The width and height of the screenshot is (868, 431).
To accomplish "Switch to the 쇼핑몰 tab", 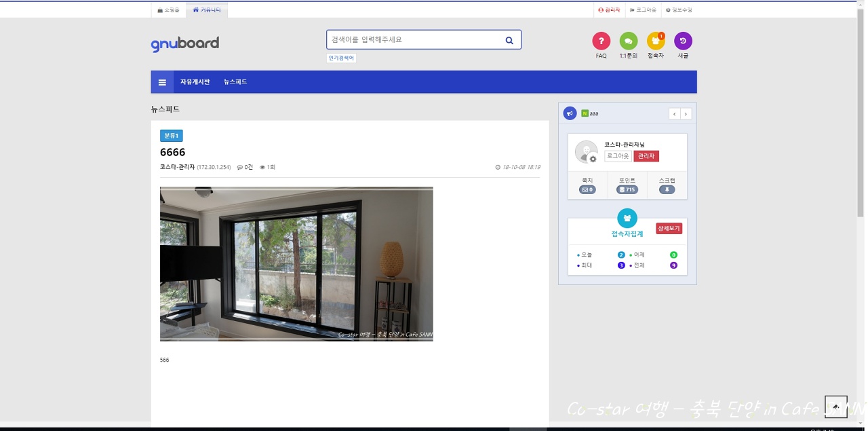I will (168, 10).
